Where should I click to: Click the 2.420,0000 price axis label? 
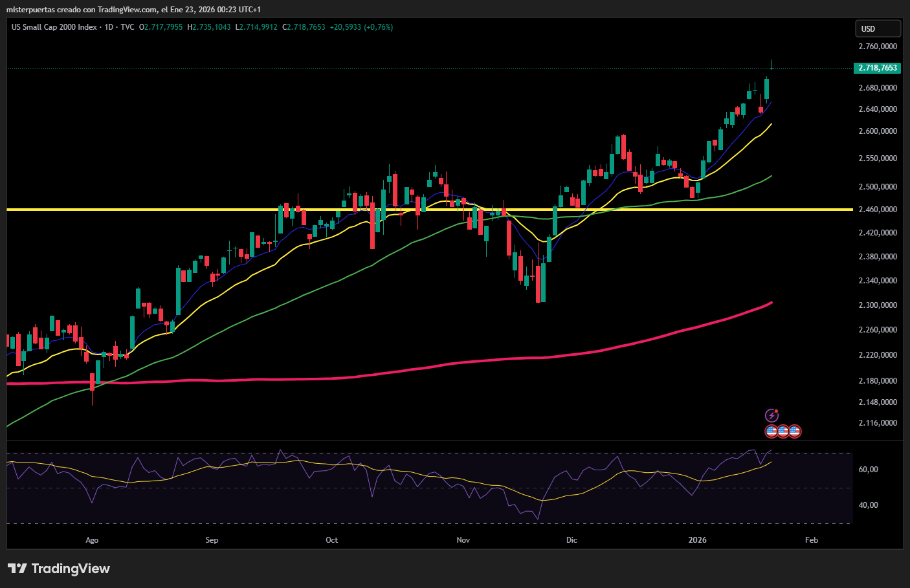(x=878, y=233)
